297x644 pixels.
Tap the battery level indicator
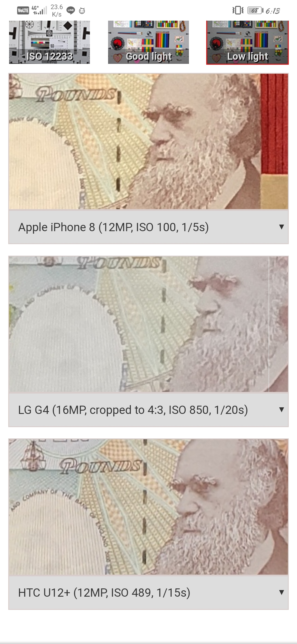255,11
